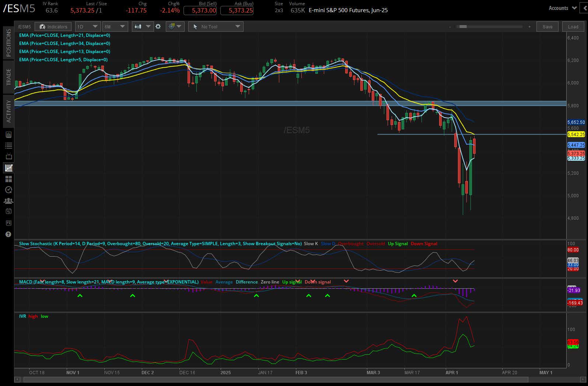Screen dimensions: 588x386
Task: Select the charts grid sidebar icon
Action: coord(8,168)
